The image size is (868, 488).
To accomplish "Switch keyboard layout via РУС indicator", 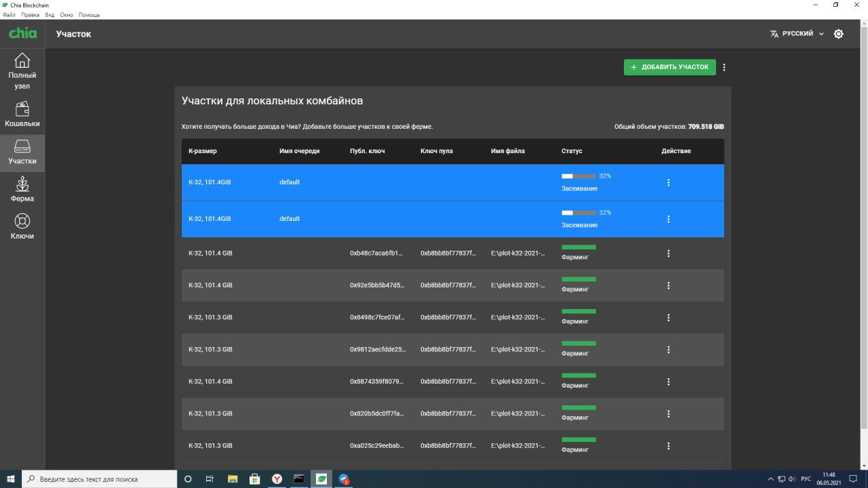I will pyautogui.click(x=806, y=479).
